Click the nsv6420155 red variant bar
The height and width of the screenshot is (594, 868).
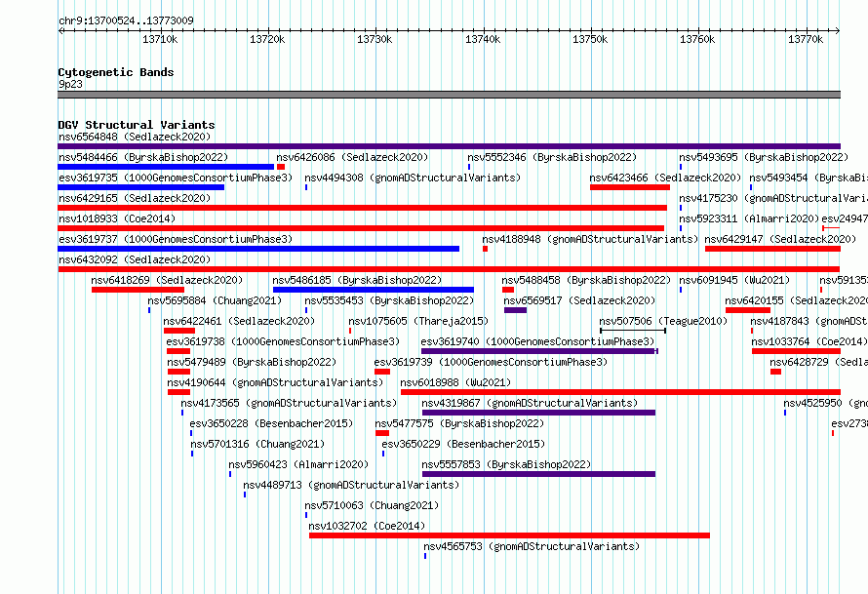pos(748,310)
